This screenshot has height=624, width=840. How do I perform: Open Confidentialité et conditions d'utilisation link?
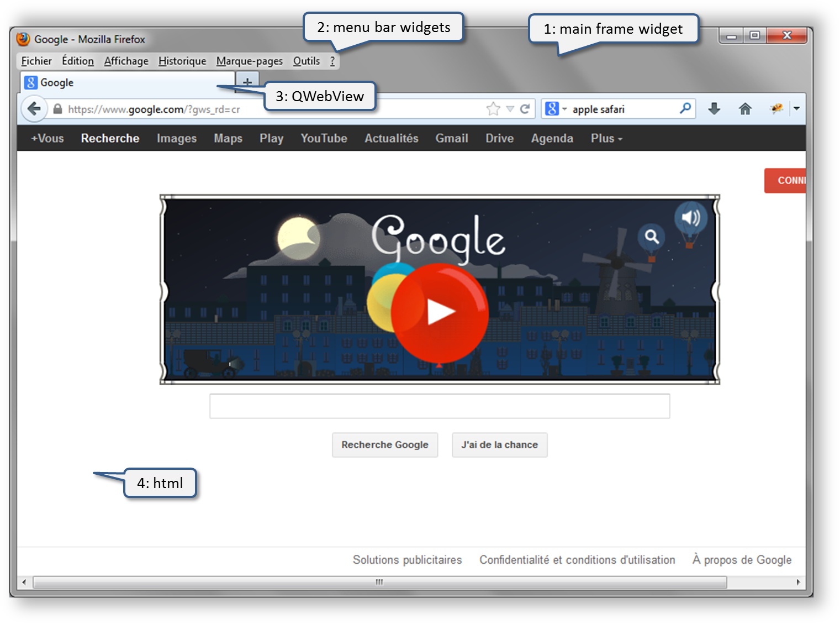(577, 560)
